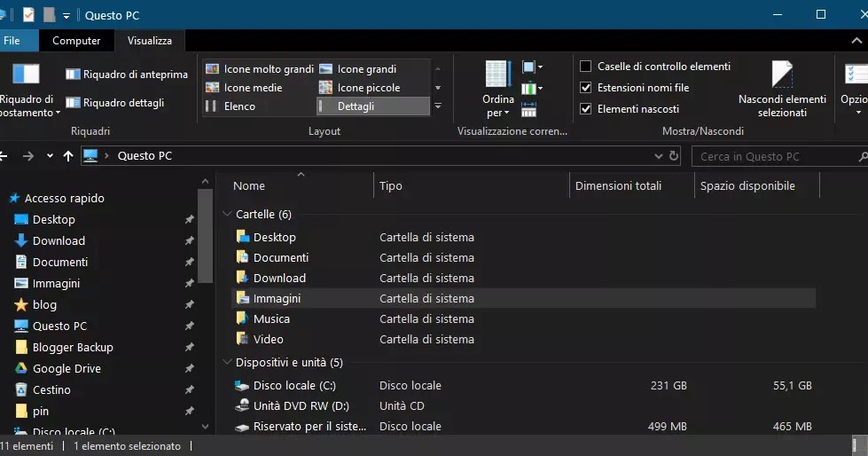
Task: Click the navigation pane vertical scrollbar
Action: [x=206, y=240]
